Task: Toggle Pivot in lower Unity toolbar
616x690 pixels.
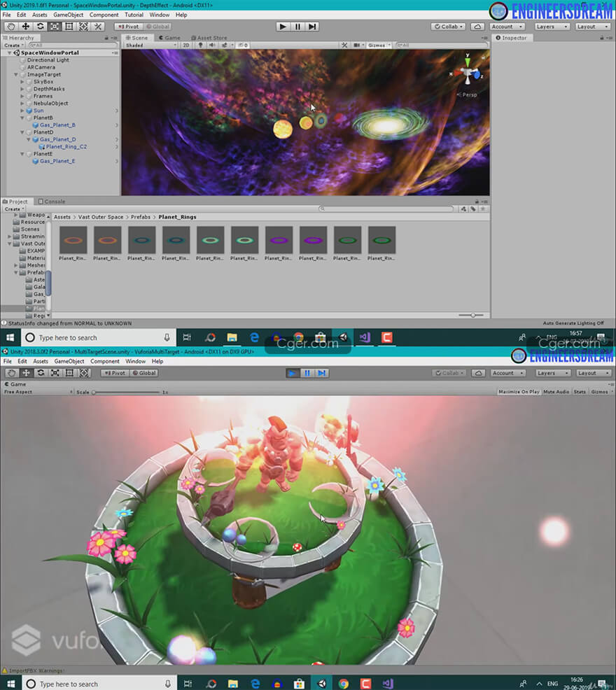Action: (x=115, y=373)
